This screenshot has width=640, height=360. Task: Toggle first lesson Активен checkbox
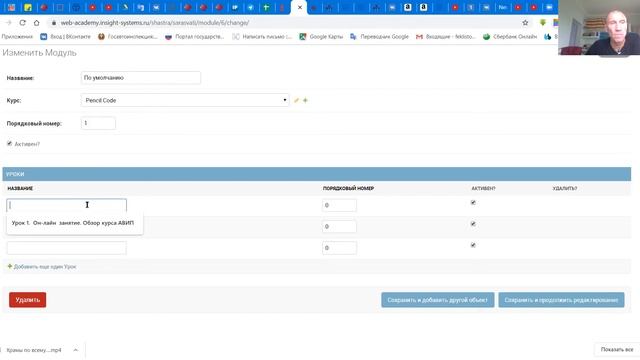(x=473, y=202)
